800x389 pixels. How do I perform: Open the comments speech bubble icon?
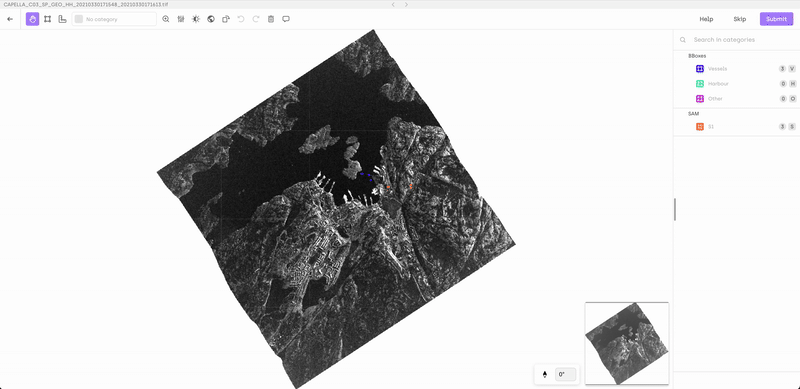[286, 19]
